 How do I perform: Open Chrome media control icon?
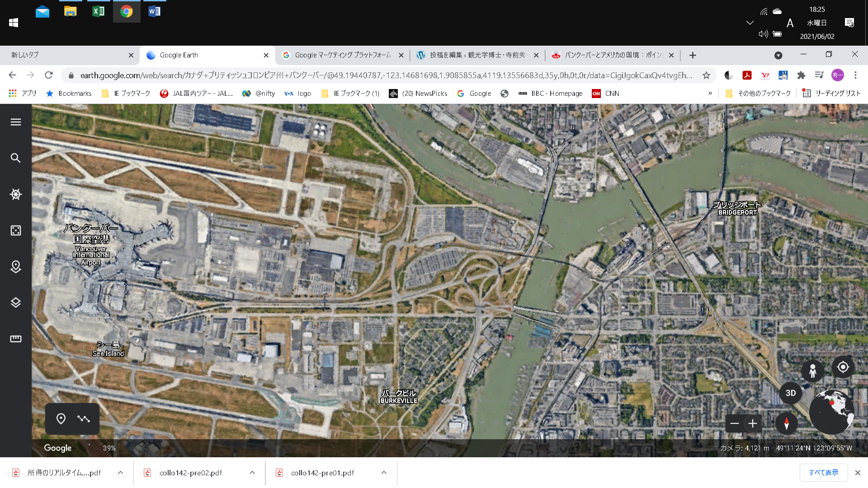(x=819, y=75)
